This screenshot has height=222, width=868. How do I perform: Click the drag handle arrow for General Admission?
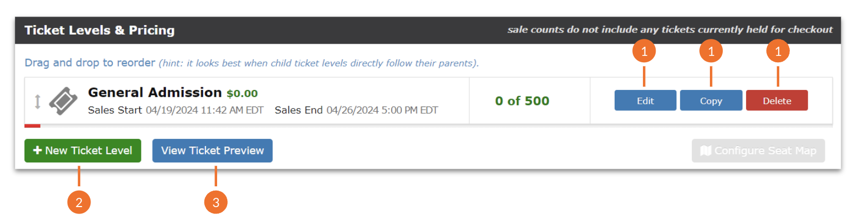click(37, 101)
